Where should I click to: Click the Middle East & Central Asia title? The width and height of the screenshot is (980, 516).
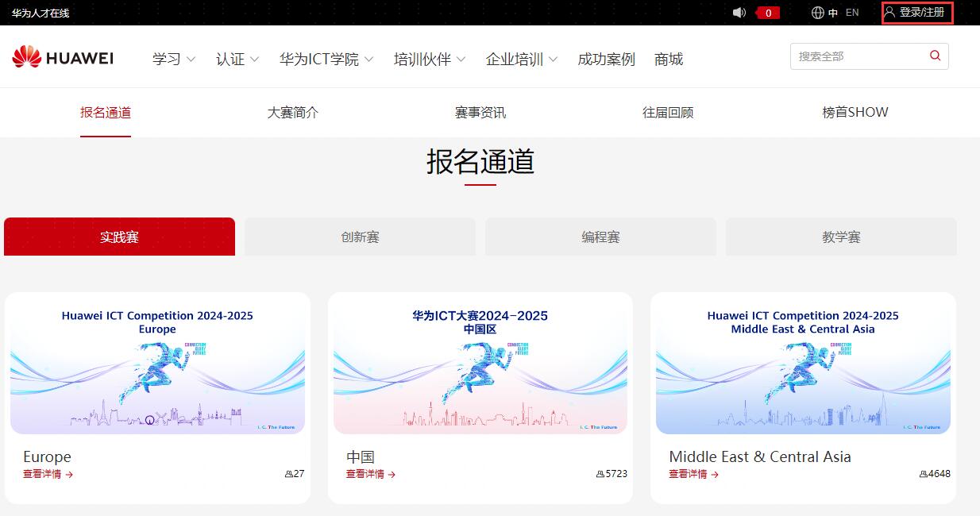pyautogui.click(x=760, y=456)
